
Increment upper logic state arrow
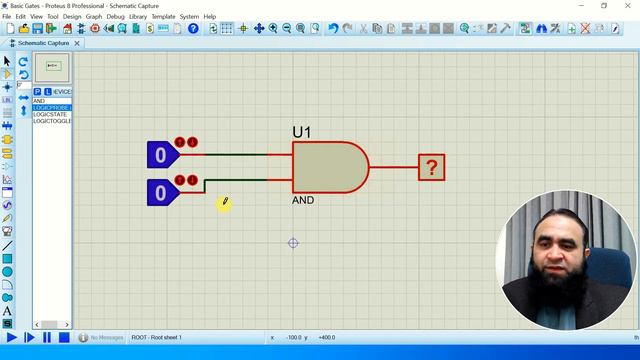coord(180,142)
